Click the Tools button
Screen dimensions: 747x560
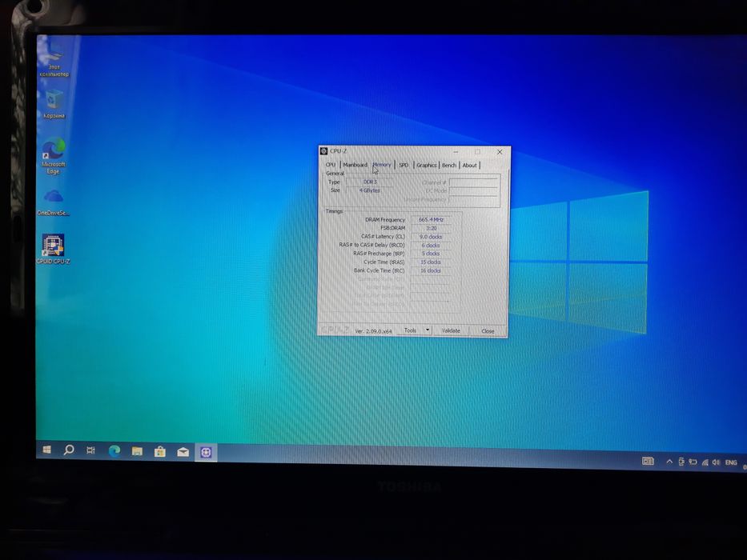point(410,330)
